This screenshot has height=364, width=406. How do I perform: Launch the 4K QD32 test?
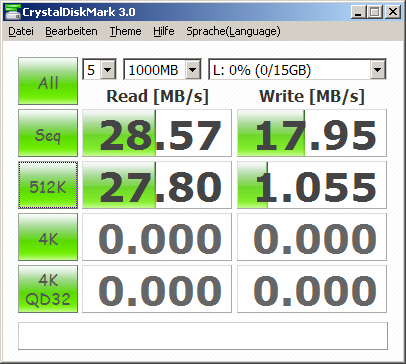click(x=48, y=289)
